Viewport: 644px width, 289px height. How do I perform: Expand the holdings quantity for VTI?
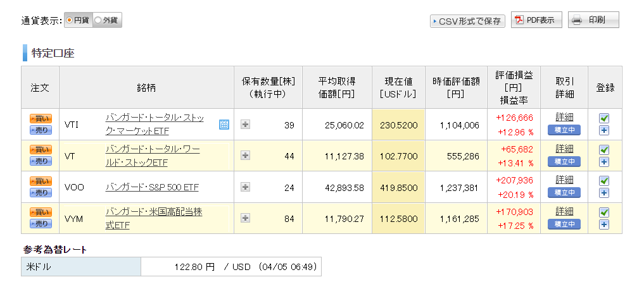(245, 124)
